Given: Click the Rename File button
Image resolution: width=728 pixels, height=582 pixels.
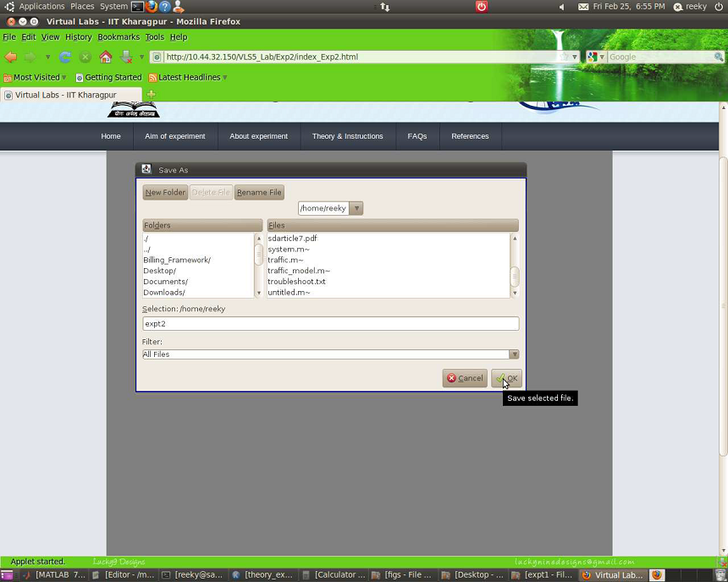Looking at the screenshot, I should pyautogui.click(x=259, y=192).
